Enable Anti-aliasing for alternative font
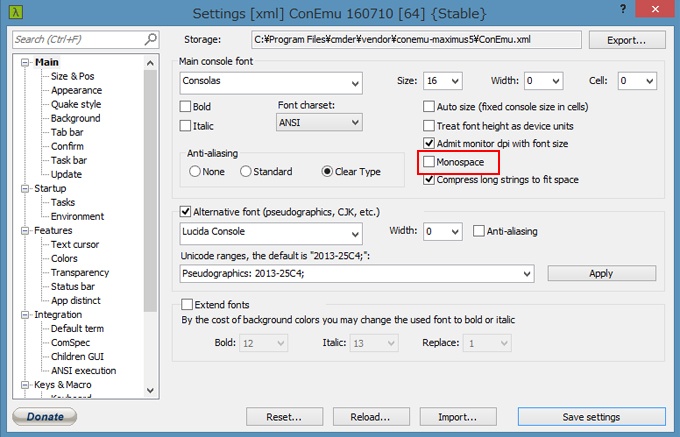680x437 pixels. click(479, 231)
